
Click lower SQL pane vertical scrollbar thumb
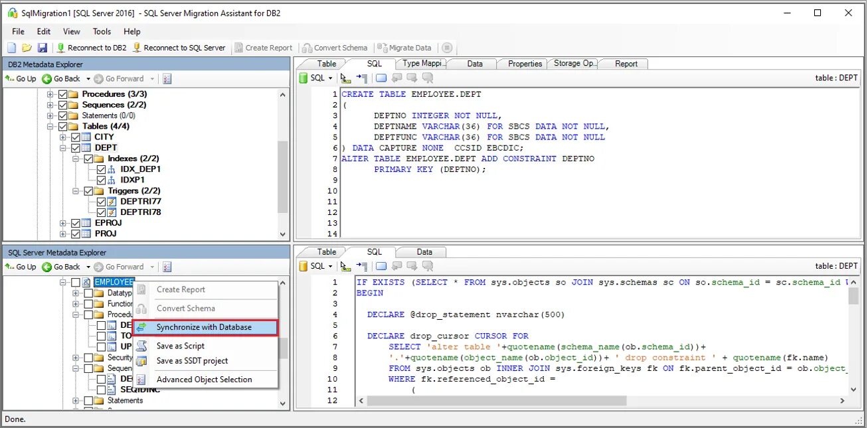point(854,296)
